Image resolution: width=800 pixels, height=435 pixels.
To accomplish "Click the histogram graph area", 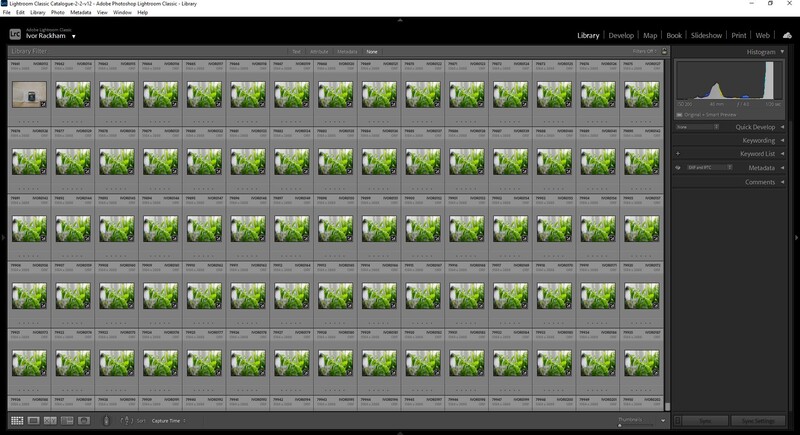I will [x=729, y=80].
